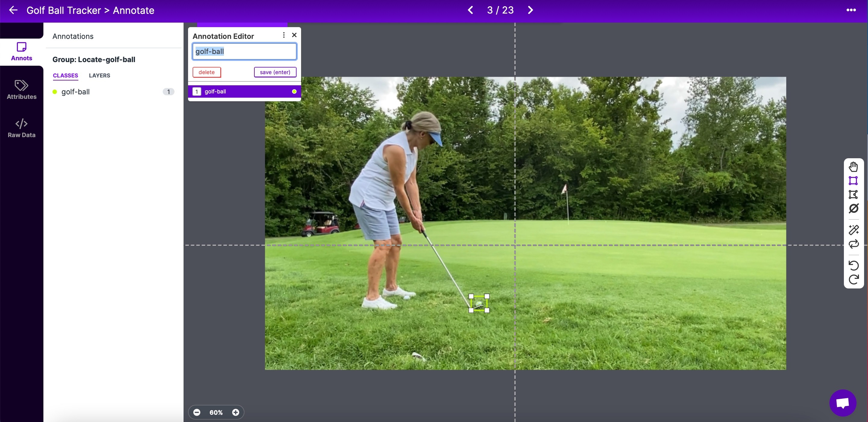Redo the annotation action
Screen dimensions: 868x422
pyautogui.click(x=853, y=279)
